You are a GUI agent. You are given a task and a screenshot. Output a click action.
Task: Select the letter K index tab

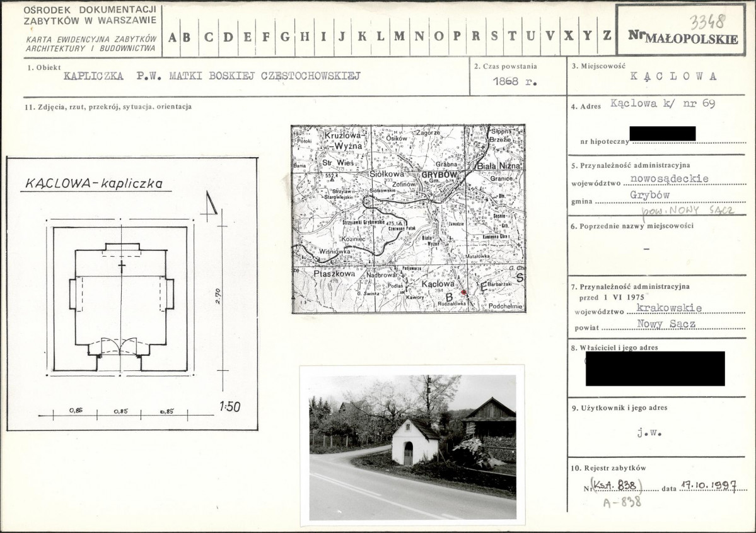click(362, 36)
